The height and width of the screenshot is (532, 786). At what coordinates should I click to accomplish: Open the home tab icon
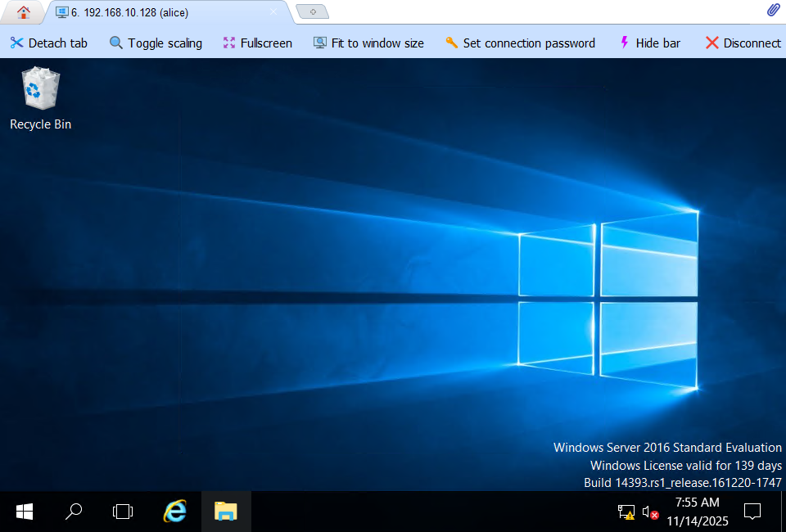[x=23, y=12]
